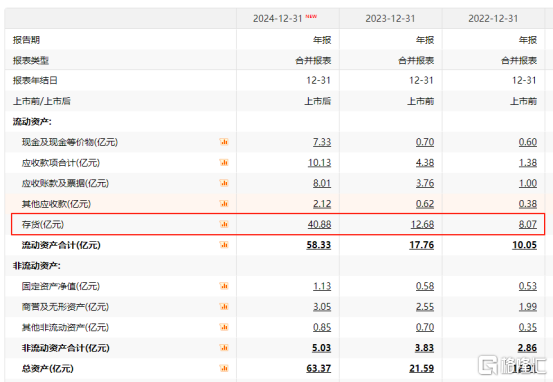
Task: Select 2022 应收账款及票据 value 1.00
Action: point(528,183)
